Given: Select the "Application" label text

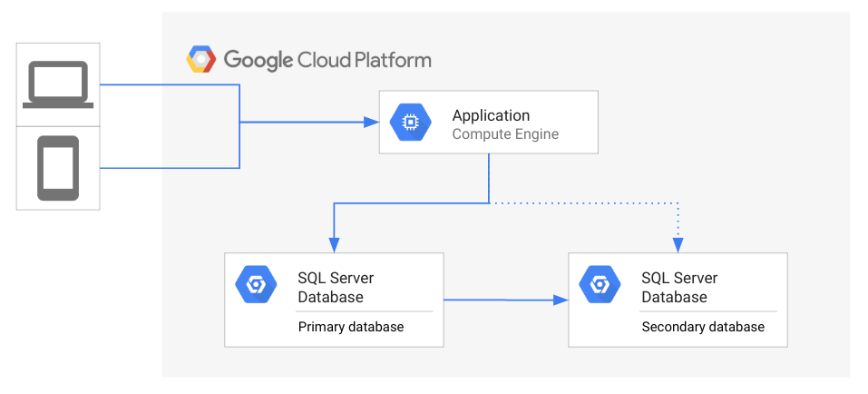Looking at the screenshot, I should click(x=491, y=115).
